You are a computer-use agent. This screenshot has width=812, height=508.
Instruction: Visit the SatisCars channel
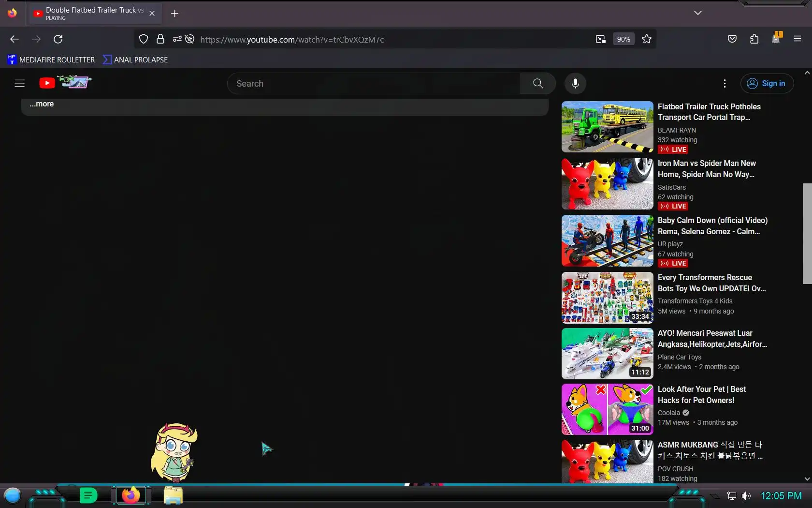click(x=671, y=187)
